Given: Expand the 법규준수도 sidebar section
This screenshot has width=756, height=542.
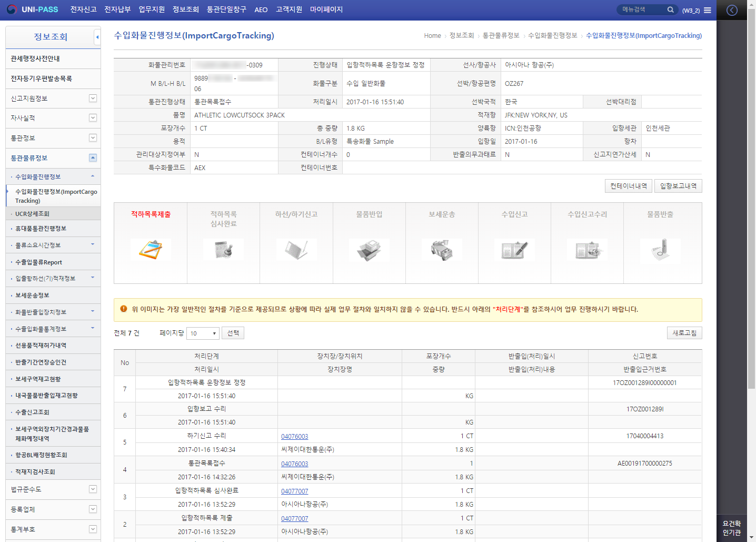Looking at the screenshot, I should click(93, 489).
